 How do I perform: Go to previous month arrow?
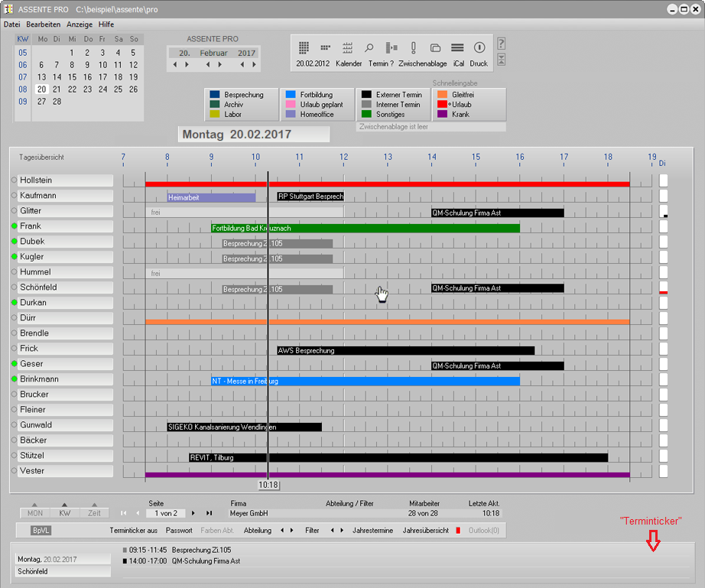(x=208, y=65)
